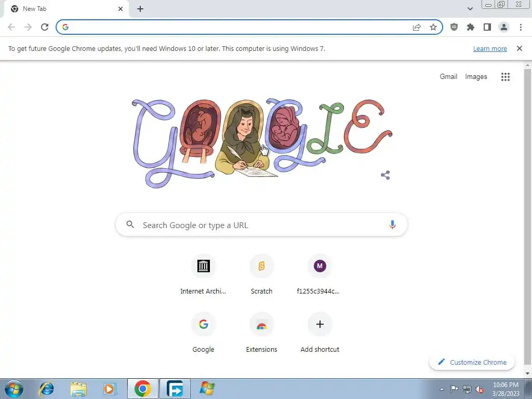Viewport: 532px width, 399px height.
Task: Click the Chrome taskbar button
Action: (143, 389)
